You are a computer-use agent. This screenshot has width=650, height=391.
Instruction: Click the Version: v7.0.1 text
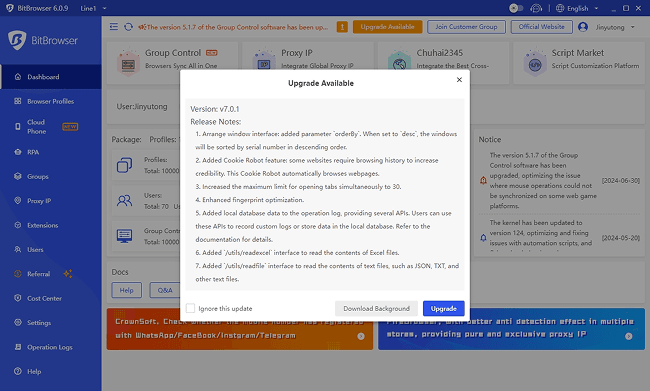click(215, 109)
